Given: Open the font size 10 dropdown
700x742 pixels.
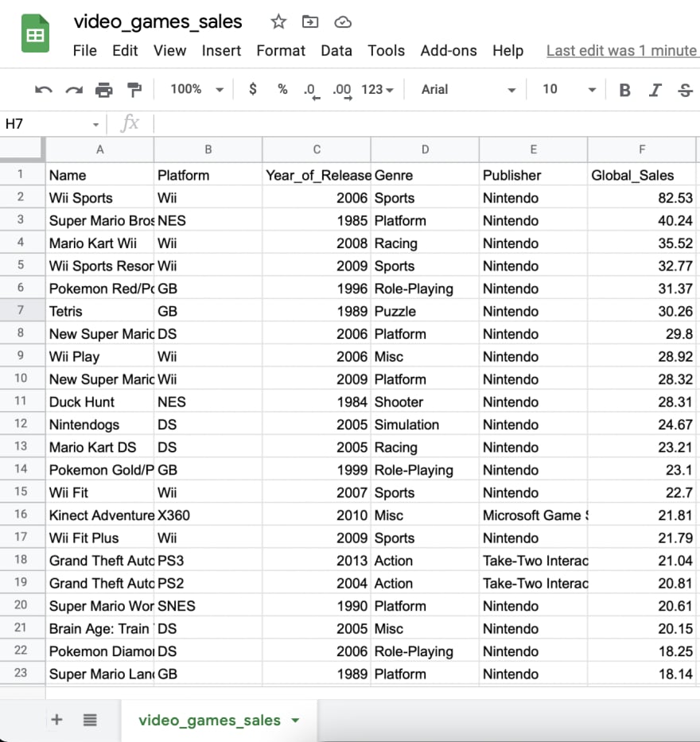Looking at the screenshot, I should (569, 89).
